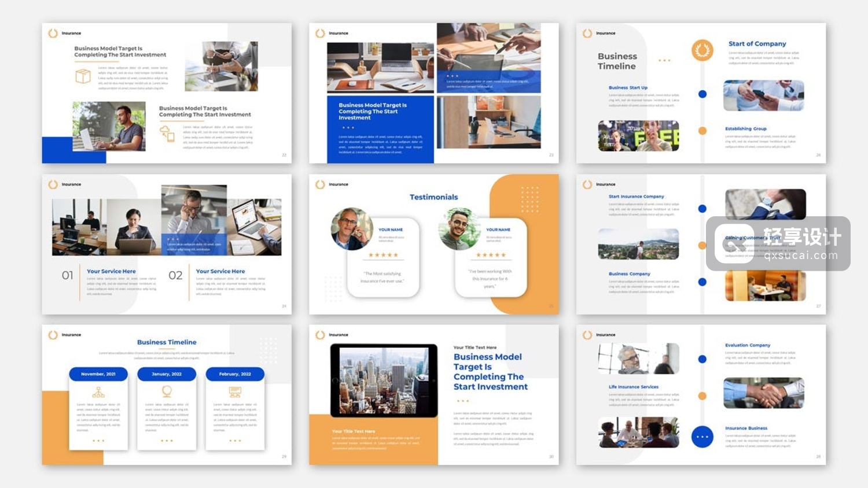868x488 pixels.
Task: Click the lightbulb icon under January, 2022
Action: [x=167, y=392]
